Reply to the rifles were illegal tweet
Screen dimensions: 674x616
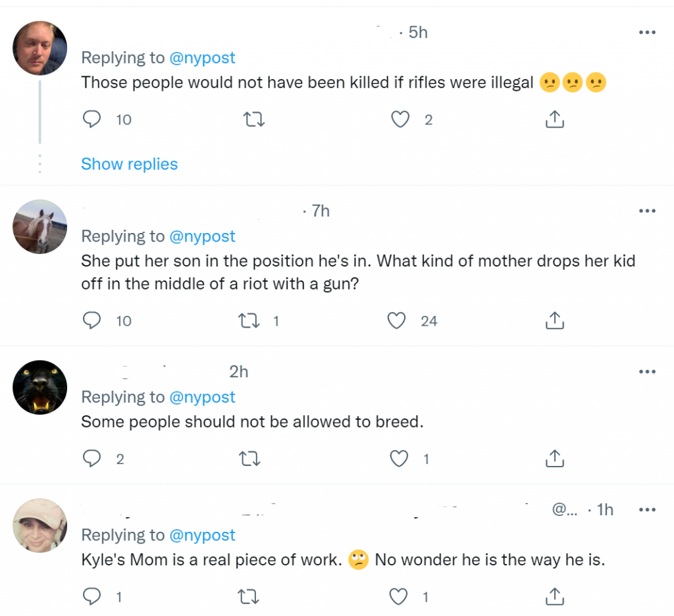(93, 119)
